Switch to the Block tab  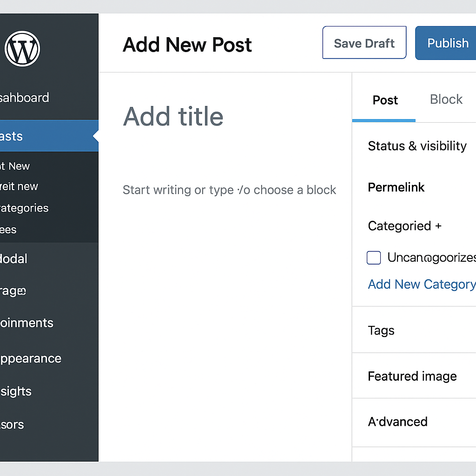[446, 99]
